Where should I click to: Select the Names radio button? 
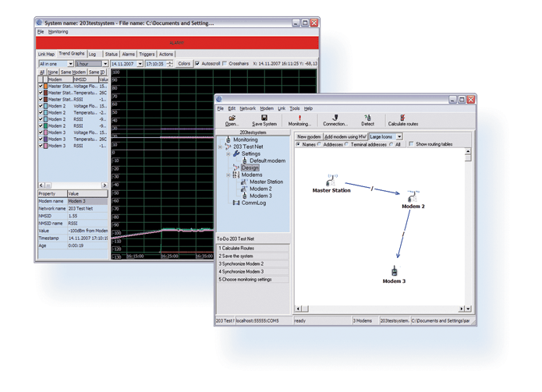299,144
